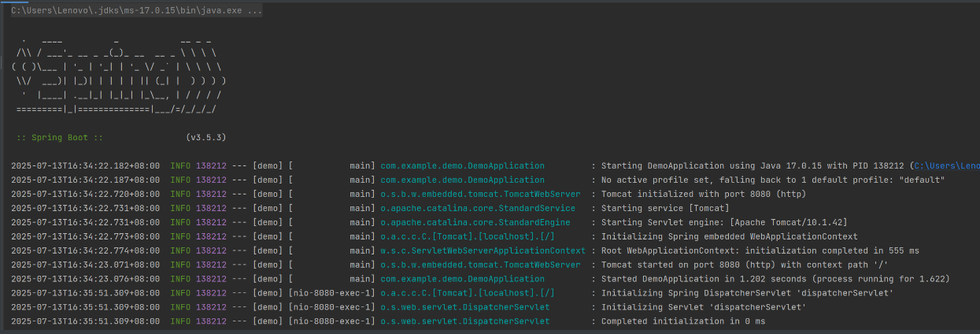Click the ':: Spring Boot ::' banner label

pos(60,138)
